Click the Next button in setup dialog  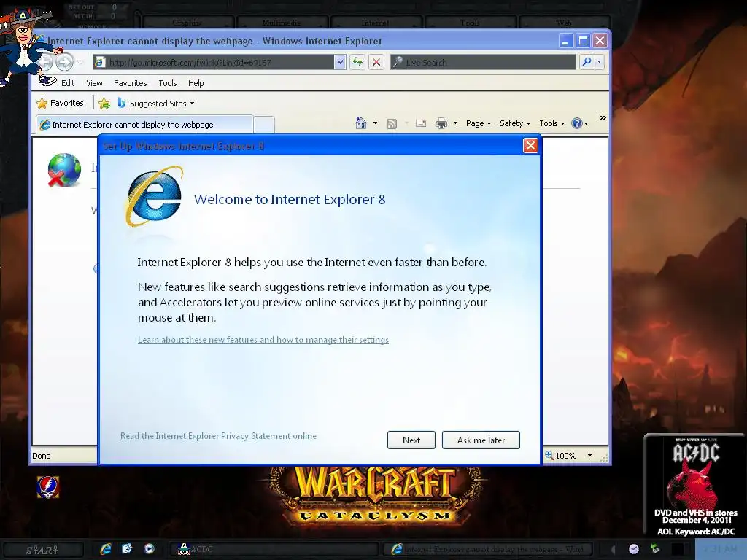point(411,440)
